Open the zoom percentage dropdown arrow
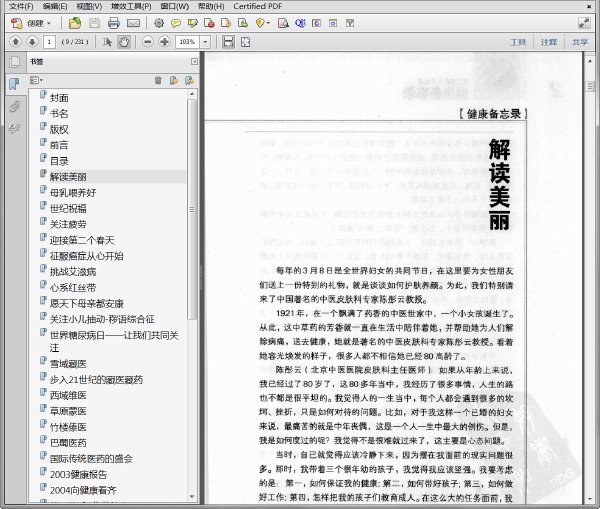 pyautogui.click(x=205, y=42)
